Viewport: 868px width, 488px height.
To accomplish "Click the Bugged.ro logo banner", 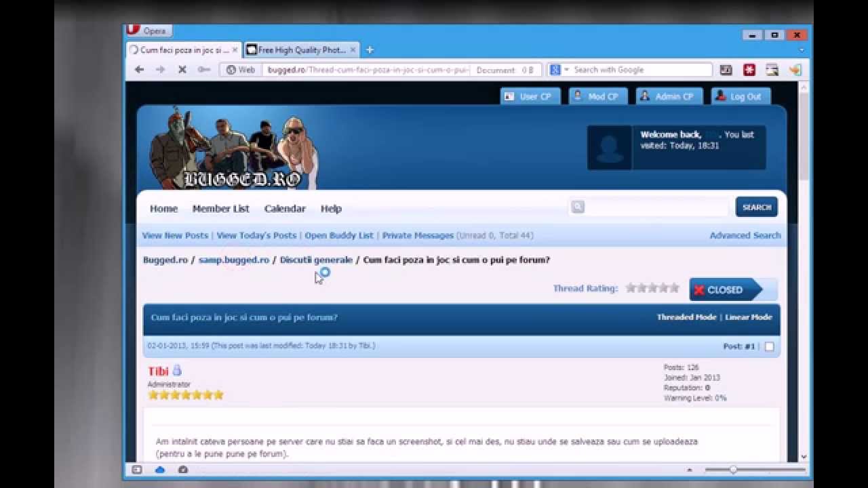I will tap(234, 148).
